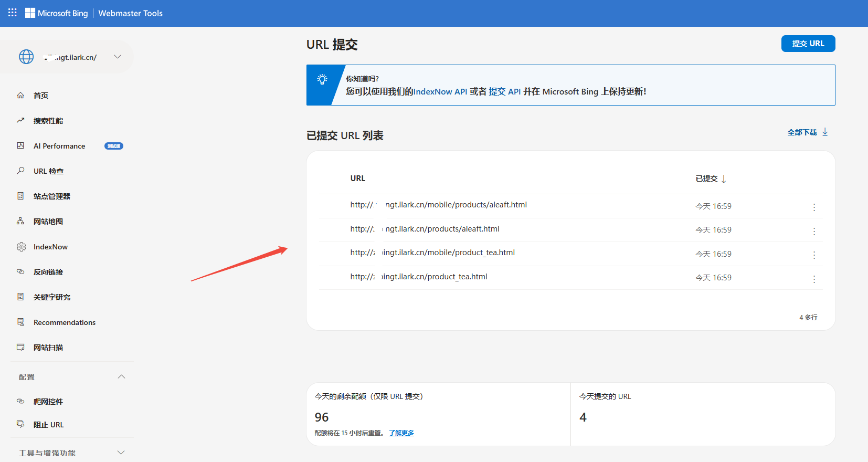Expand the 工具与增强功能 section chevron
868x462 pixels.
[121, 453]
